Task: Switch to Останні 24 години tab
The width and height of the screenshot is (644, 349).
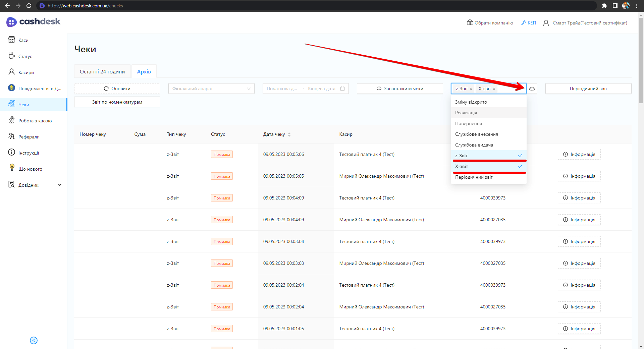Action: [x=102, y=71]
